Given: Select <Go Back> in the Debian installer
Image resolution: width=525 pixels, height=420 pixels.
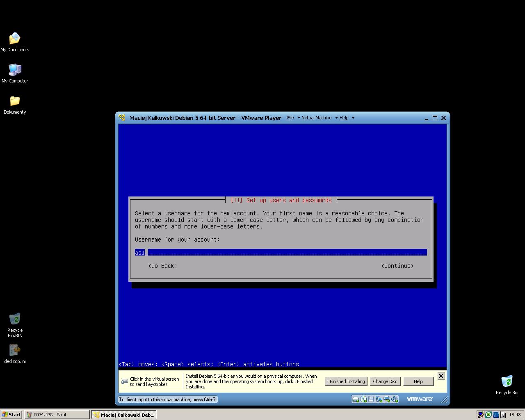Looking at the screenshot, I should [163, 266].
